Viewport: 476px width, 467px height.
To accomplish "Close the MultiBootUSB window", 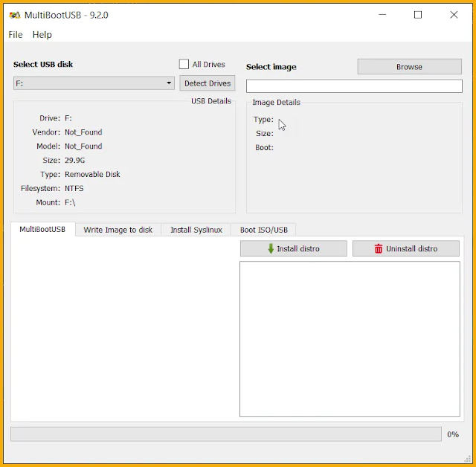I will pos(454,15).
